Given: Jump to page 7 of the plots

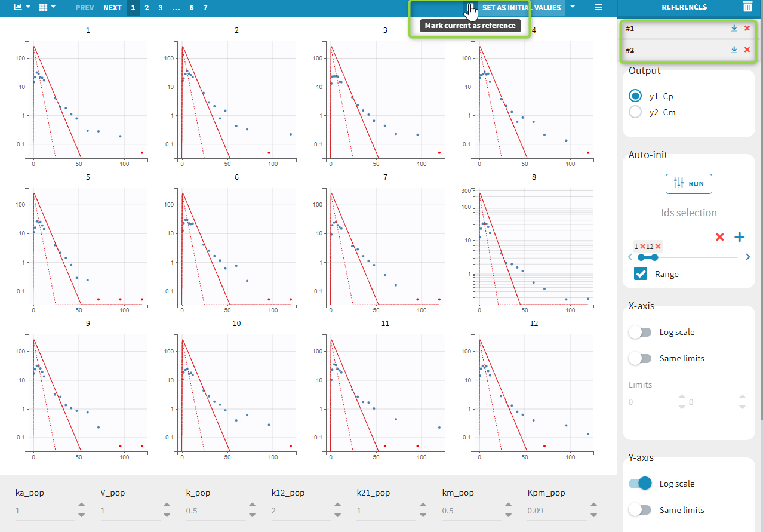Looking at the screenshot, I should pyautogui.click(x=205, y=8).
